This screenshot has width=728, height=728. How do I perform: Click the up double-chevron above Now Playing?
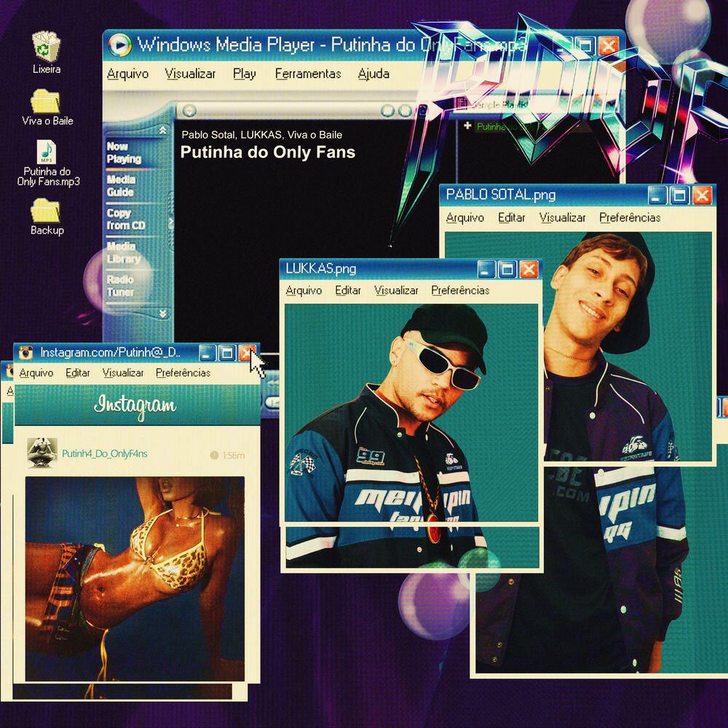click(x=162, y=130)
